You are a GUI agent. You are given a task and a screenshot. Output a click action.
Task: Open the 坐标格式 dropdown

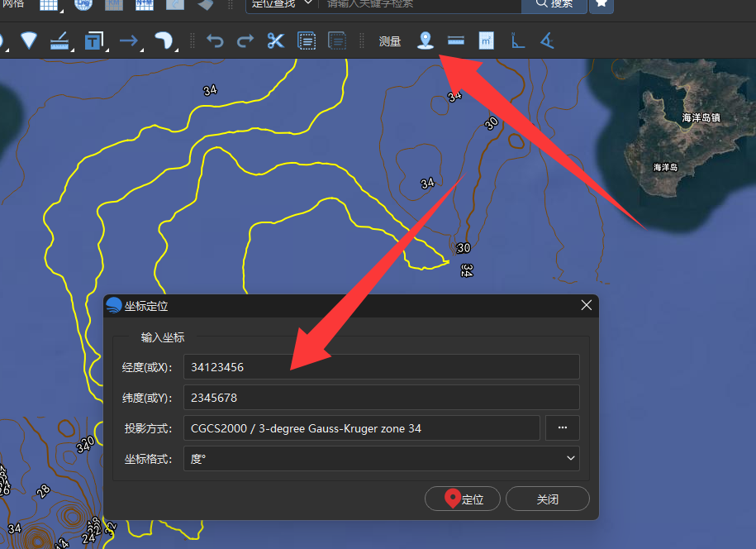coord(382,458)
